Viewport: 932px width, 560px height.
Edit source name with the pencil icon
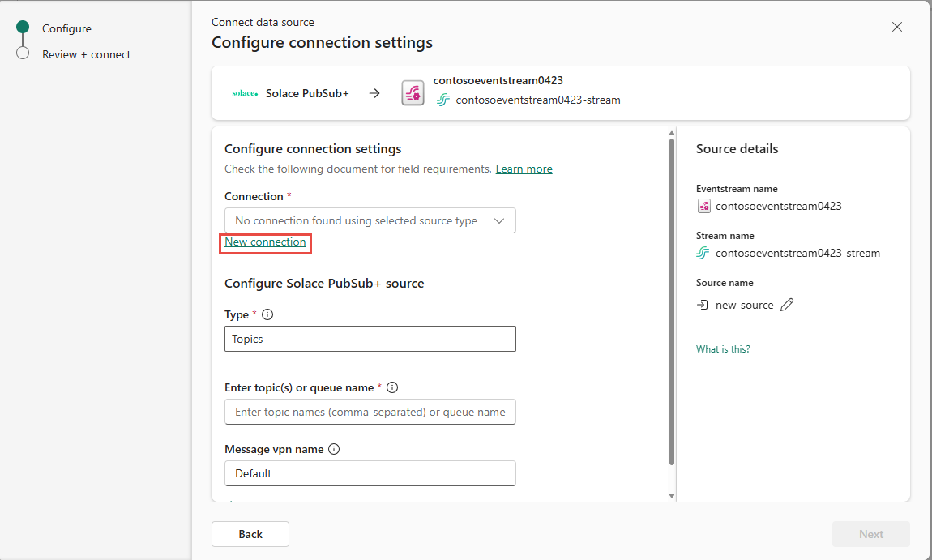coord(787,305)
